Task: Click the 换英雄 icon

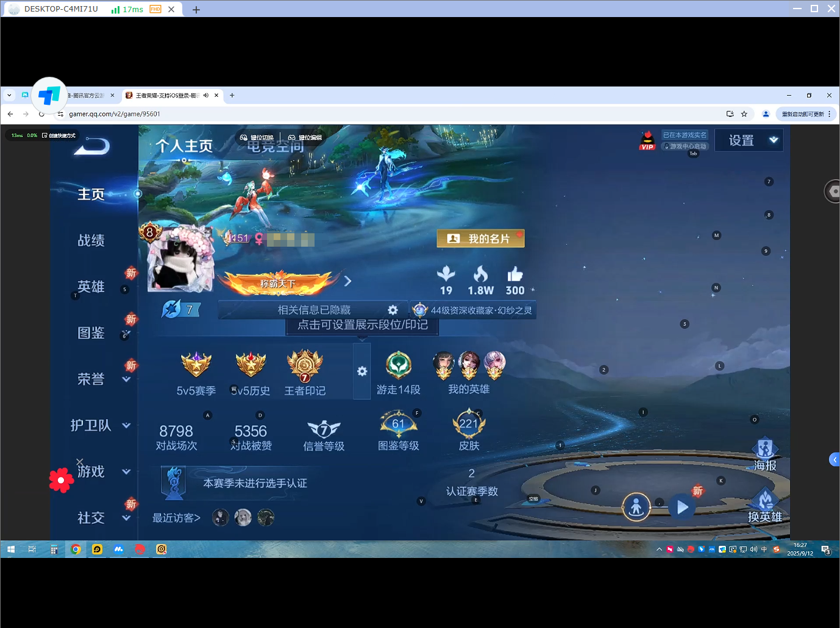Action: 765,506
